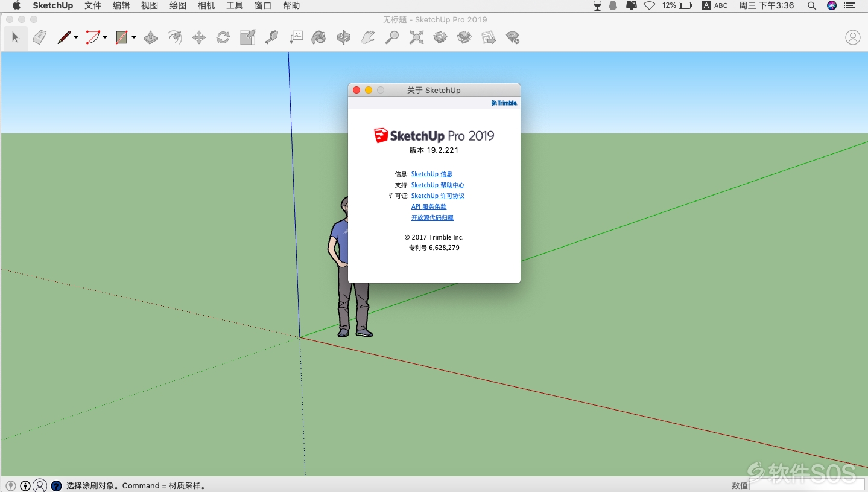Open the 窗口 menu
868x492 pixels.
[263, 5]
